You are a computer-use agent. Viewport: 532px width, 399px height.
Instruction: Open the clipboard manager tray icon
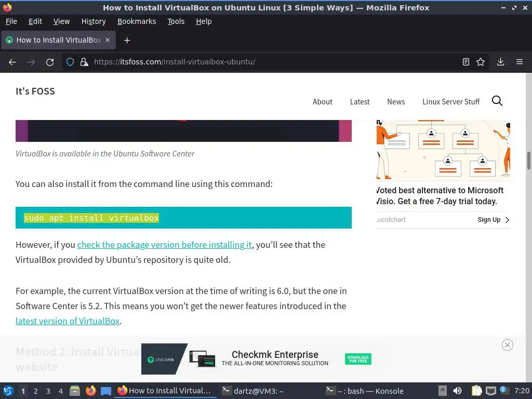coord(476,391)
